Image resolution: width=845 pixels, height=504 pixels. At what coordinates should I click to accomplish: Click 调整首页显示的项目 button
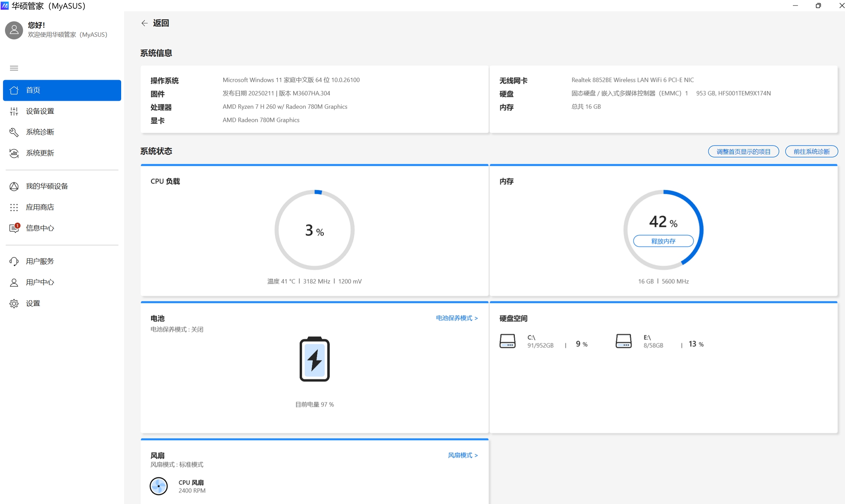[743, 151]
